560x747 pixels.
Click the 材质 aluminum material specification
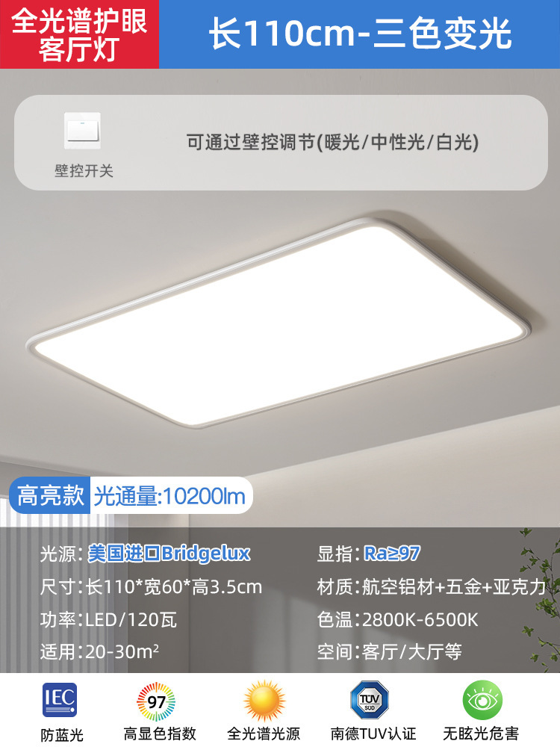pos(432,586)
